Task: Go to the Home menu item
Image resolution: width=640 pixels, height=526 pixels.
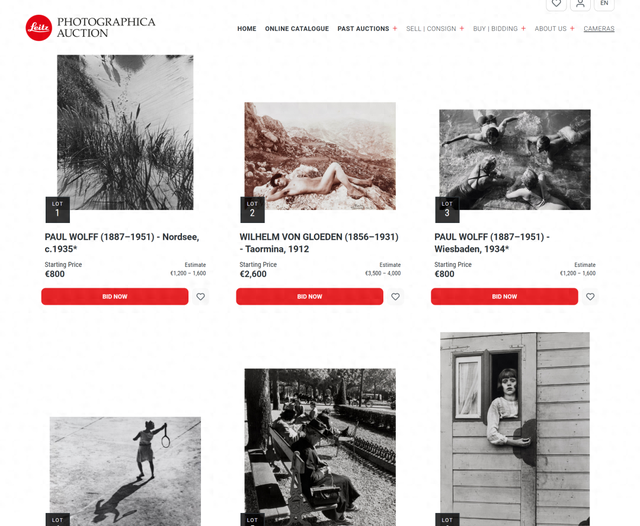Action: pyautogui.click(x=247, y=29)
